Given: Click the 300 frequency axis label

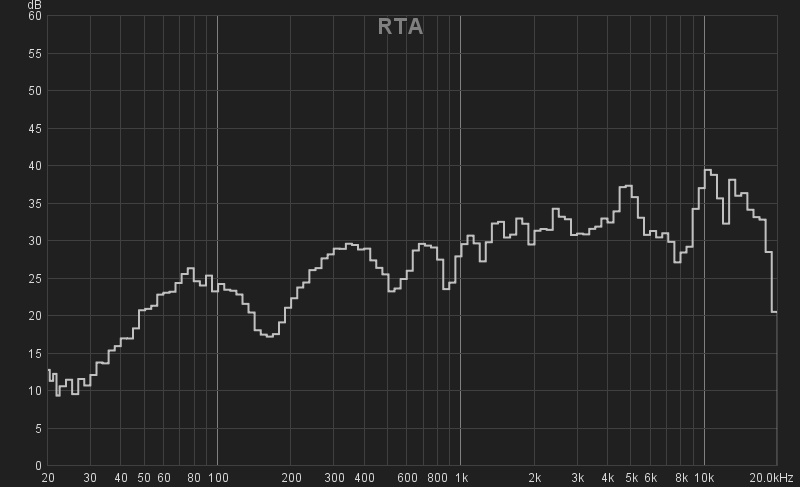Looking at the screenshot, I should coord(334,478).
